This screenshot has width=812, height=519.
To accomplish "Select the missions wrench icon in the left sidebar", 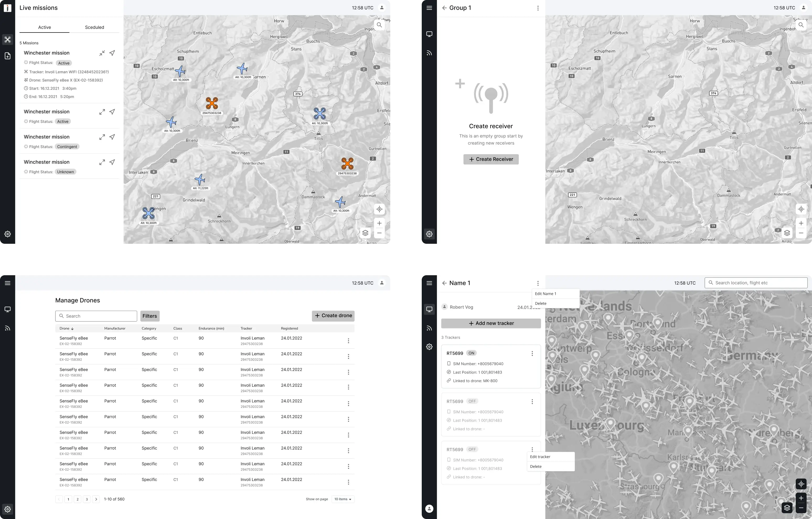I will (7, 39).
